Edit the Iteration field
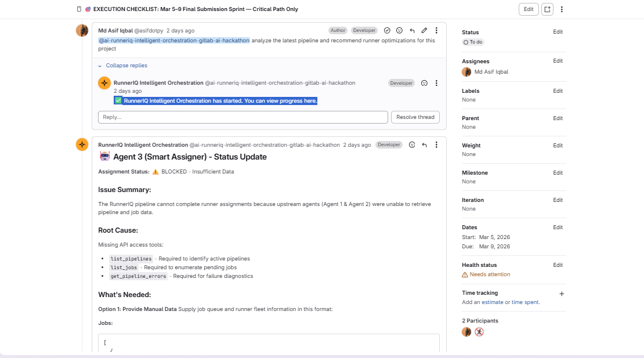This screenshot has height=358, width=644. pos(558,200)
